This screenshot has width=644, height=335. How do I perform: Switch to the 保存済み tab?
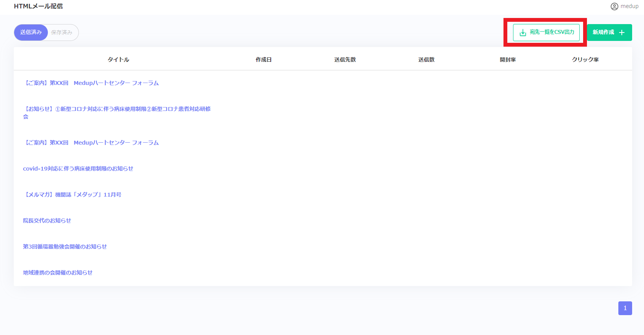[x=62, y=33]
